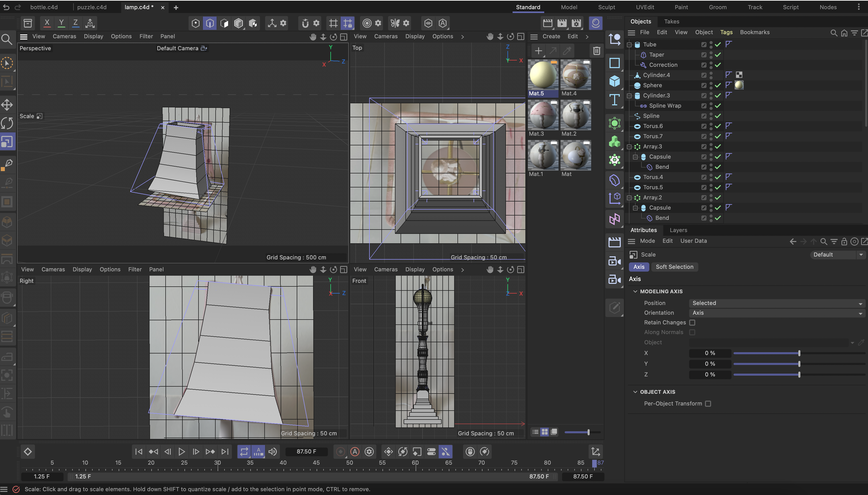Switch to the Sculpt layout tab
868x495 pixels.
pyautogui.click(x=606, y=7)
